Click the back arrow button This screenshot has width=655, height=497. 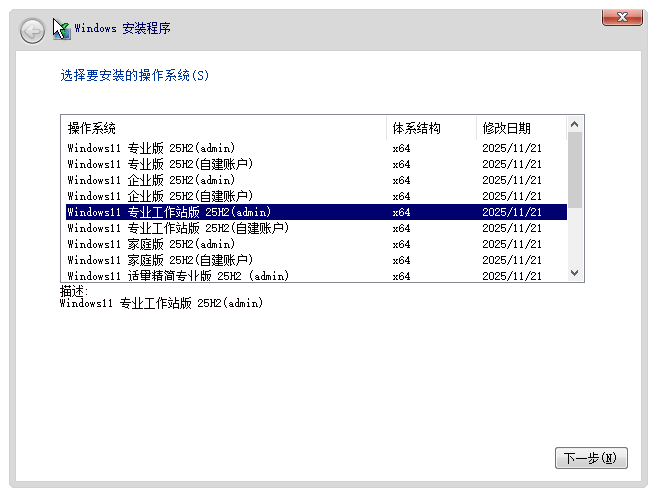(32, 30)
